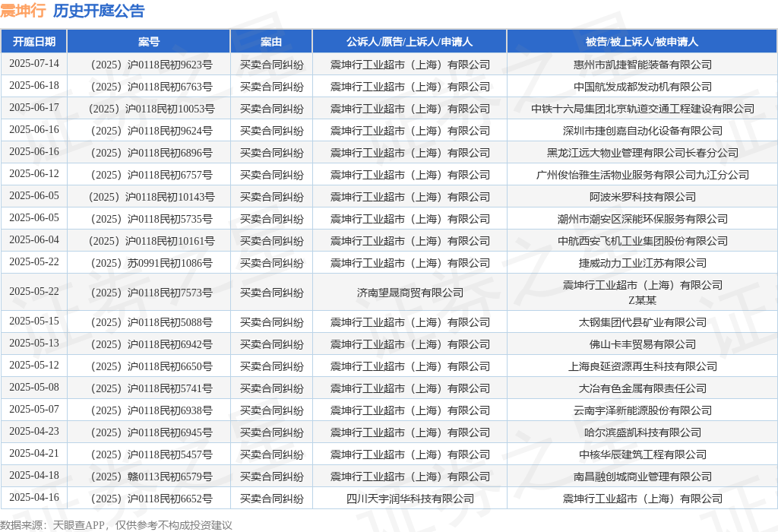The height and width of the screenshot is (532, 778).
Task: Click case number 沪0118民初6938号
Action: pos(149,410)
